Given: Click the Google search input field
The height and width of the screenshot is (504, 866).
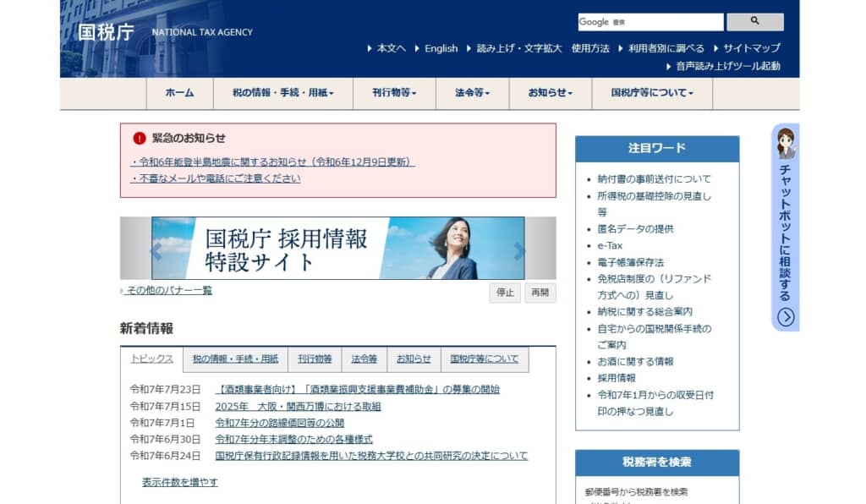Looking at the screenshot, I should click(x=650, y=22).
